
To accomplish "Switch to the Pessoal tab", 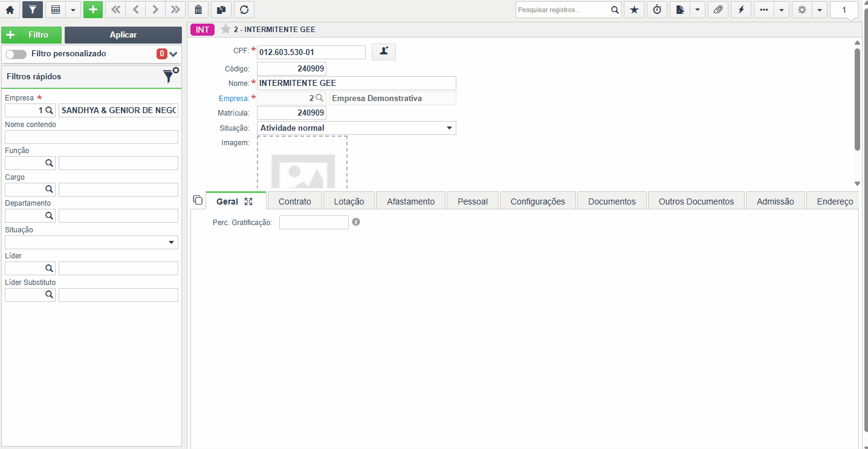I will (x=473, y=202).
